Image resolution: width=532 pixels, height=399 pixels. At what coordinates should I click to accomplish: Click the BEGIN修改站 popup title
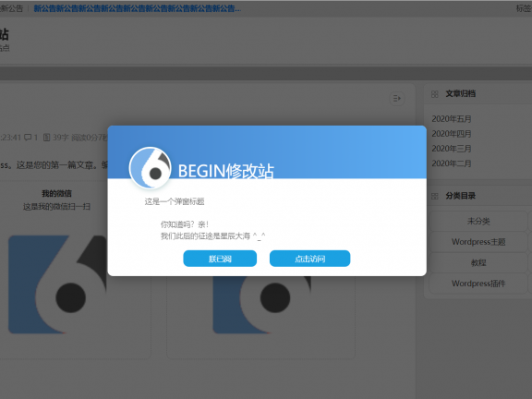[x=226, y=171]
